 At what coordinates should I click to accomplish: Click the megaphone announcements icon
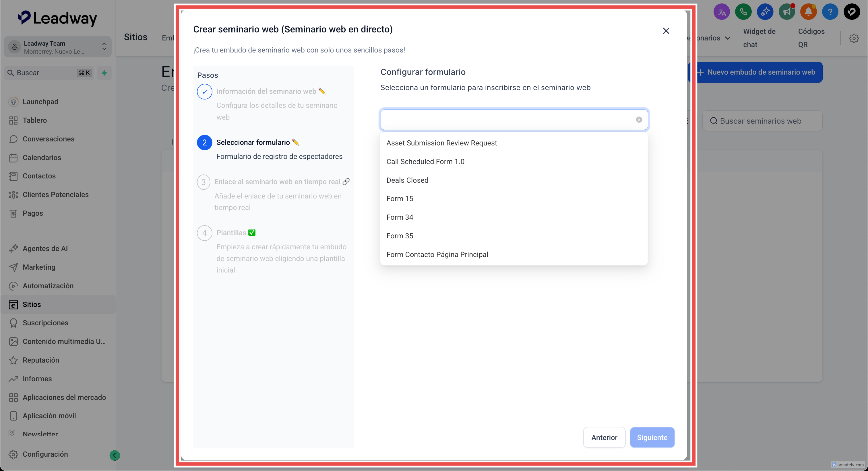[x=786, y=12]
